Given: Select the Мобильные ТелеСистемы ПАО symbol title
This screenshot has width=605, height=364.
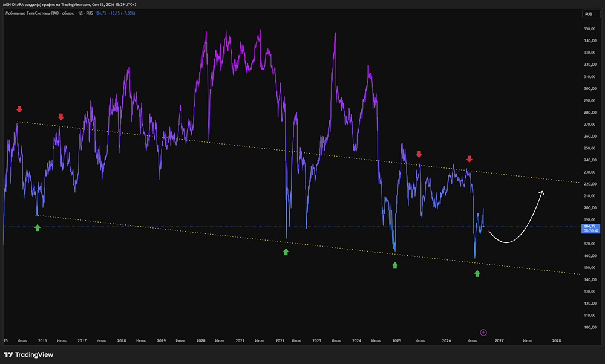Looking at the screenshot, I should coord(40,13).
